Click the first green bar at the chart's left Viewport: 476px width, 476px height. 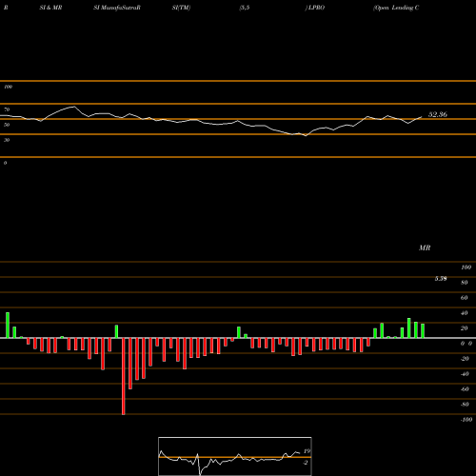(8, 326)
